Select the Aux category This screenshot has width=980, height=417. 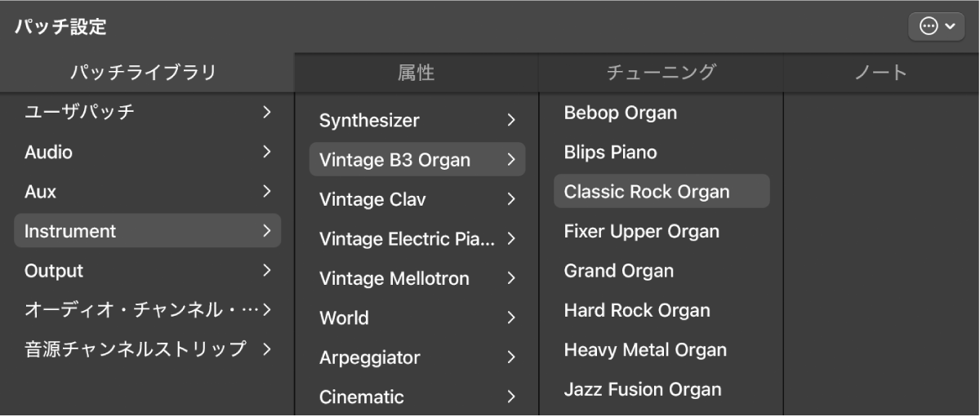pos(41,192)
